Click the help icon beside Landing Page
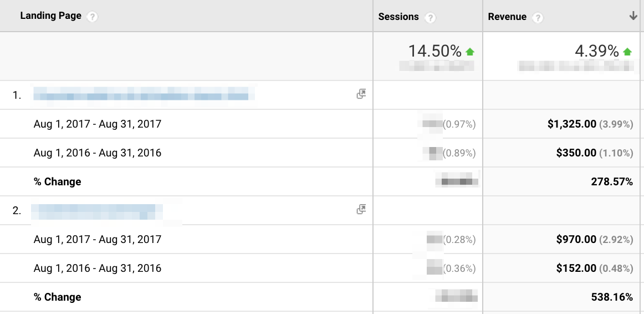Viewport: 644px width, 314px height. (x=93, y=17)
